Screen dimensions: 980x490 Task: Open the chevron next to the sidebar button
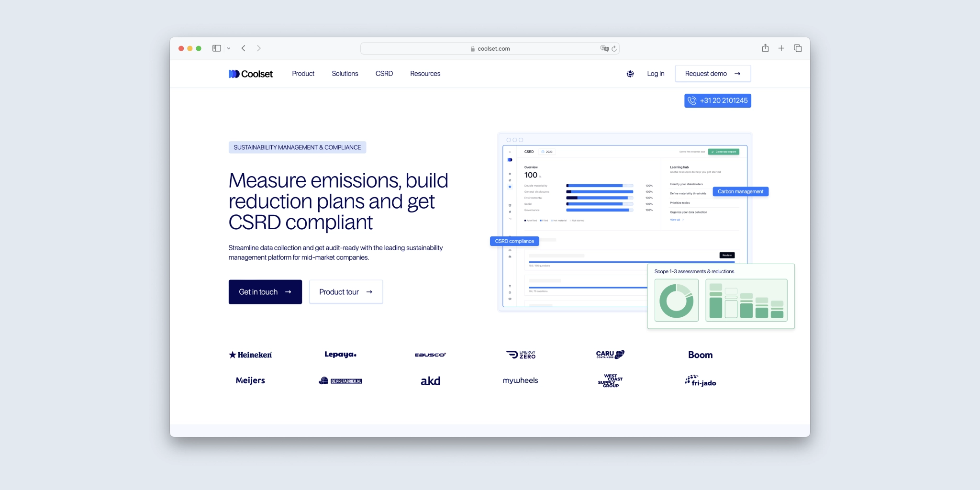[x=228, y=48]
